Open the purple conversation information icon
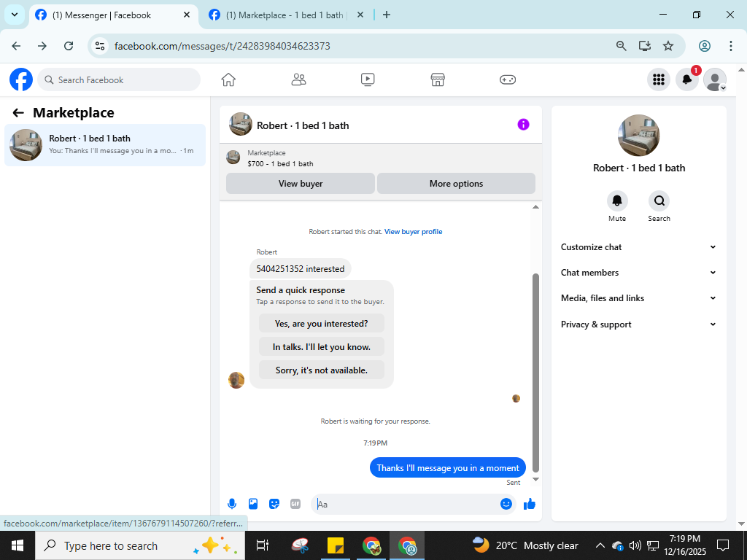This screenshot has height=560, width=747. [523, 125]
